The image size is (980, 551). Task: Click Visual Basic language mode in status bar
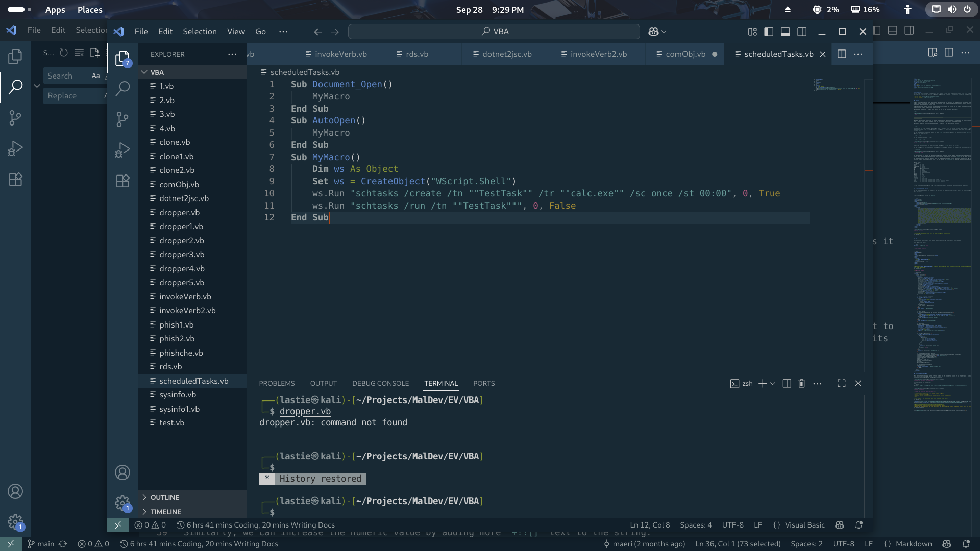pyautogui.click(x=804, y=525)
